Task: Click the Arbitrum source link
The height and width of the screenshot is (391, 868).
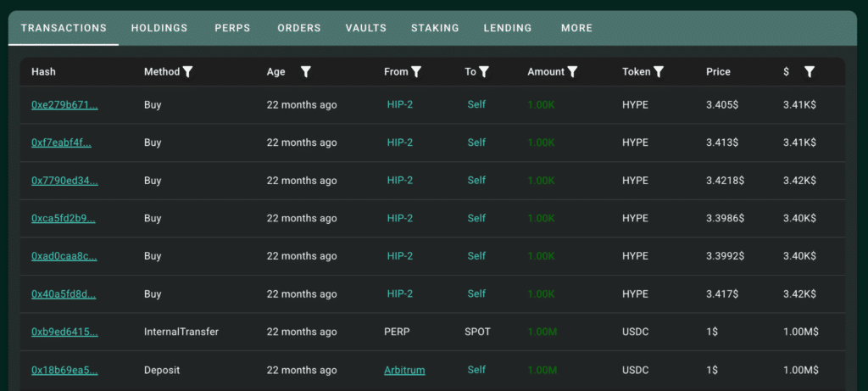Action: tap(404, 370)
